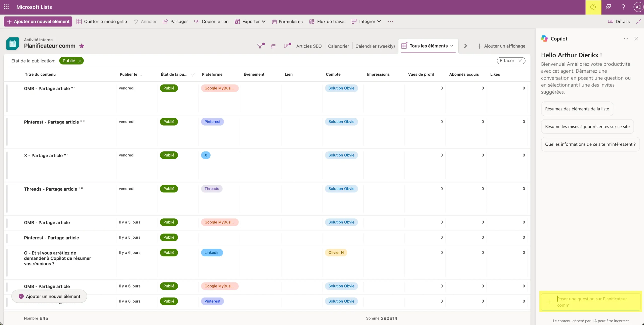The width and height of the screenshot is (644, 325).
Task: Click the LinkedIn platform tag
Action: (x=212, y=253)
